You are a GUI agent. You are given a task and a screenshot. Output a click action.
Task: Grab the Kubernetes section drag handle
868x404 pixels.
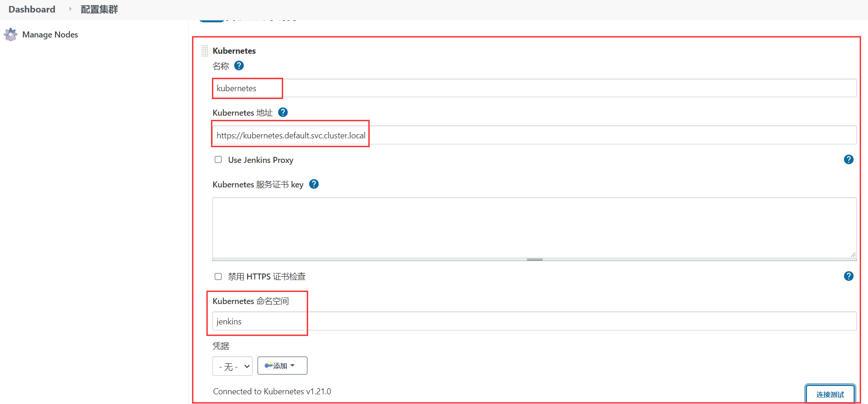205,51
